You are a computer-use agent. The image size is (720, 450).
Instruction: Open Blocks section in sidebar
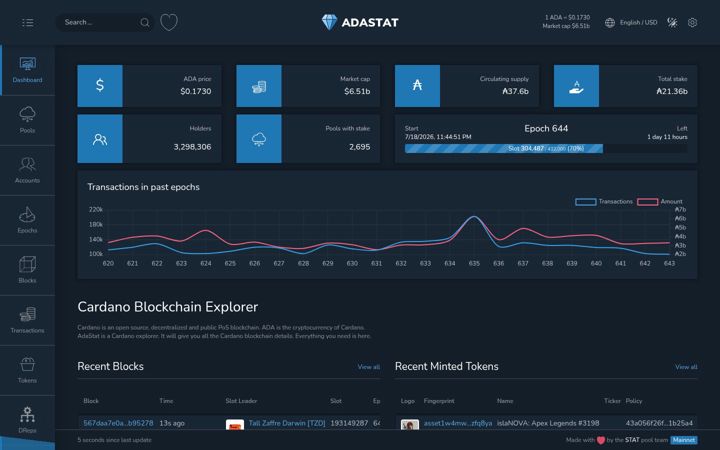click(x=28, y=270)
